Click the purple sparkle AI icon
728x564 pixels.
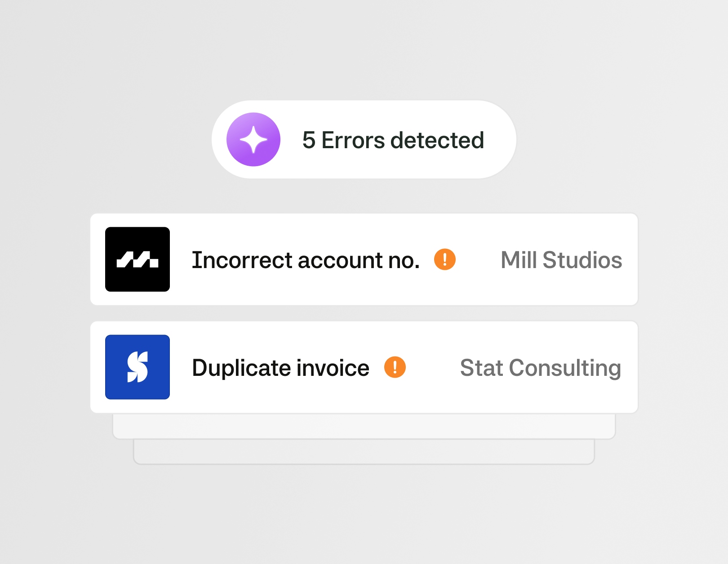tap(253, 140)
